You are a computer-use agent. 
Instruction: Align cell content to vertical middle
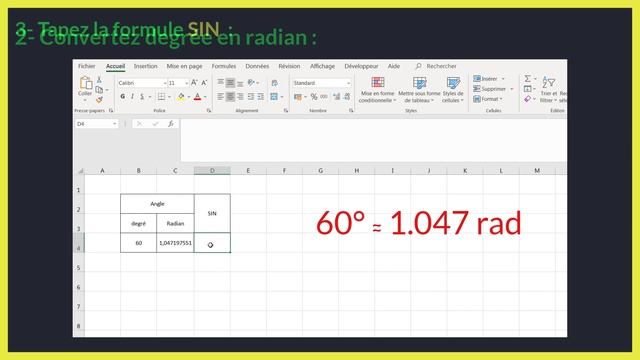[x=230, y=83]
